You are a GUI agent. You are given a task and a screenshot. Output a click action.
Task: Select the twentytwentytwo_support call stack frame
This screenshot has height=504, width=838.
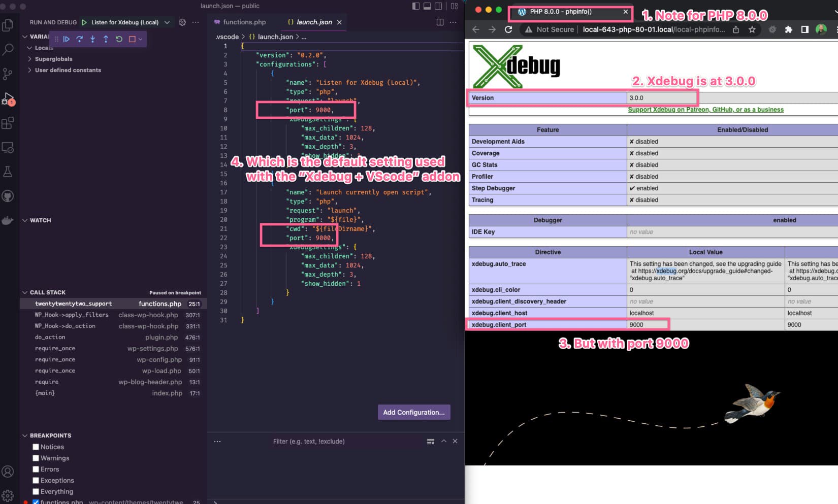tap(113, 304)
